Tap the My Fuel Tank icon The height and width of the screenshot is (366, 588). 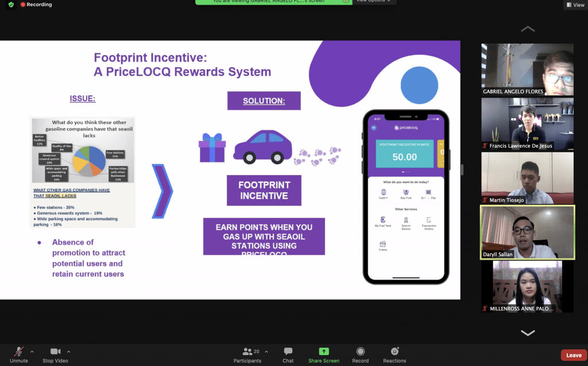383,221
